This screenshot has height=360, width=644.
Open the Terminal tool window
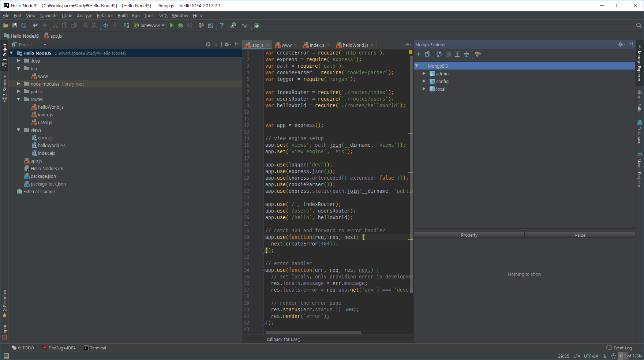(x=95, y=348)
